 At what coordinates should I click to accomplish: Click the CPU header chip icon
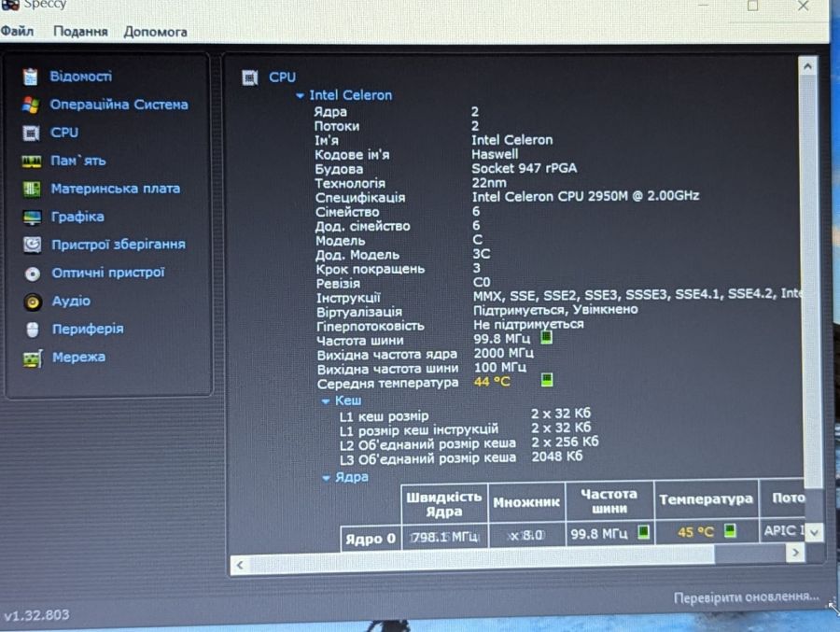coord(249,77)
